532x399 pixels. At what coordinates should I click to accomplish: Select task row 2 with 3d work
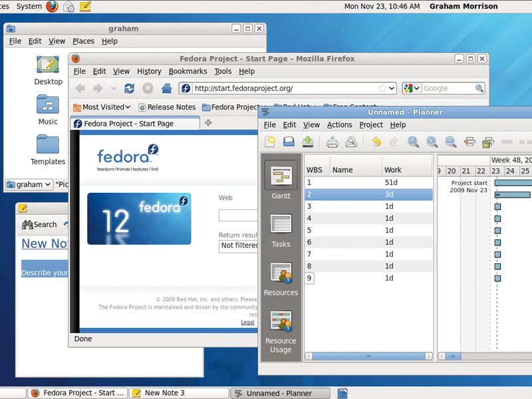[x=369, y=194]
